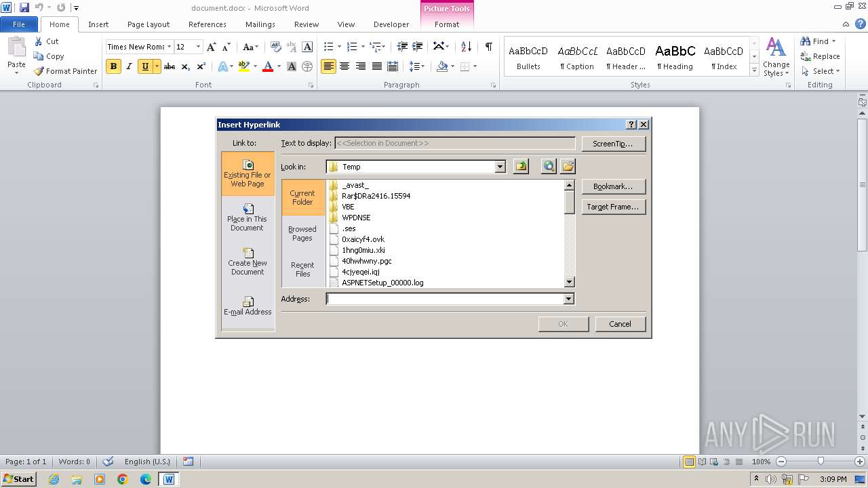Image resolution: width=868 pixels, height=488 pixels.
Task: Click Align Text Right icon
Action: pyautogui.click(x=361, y=66)
